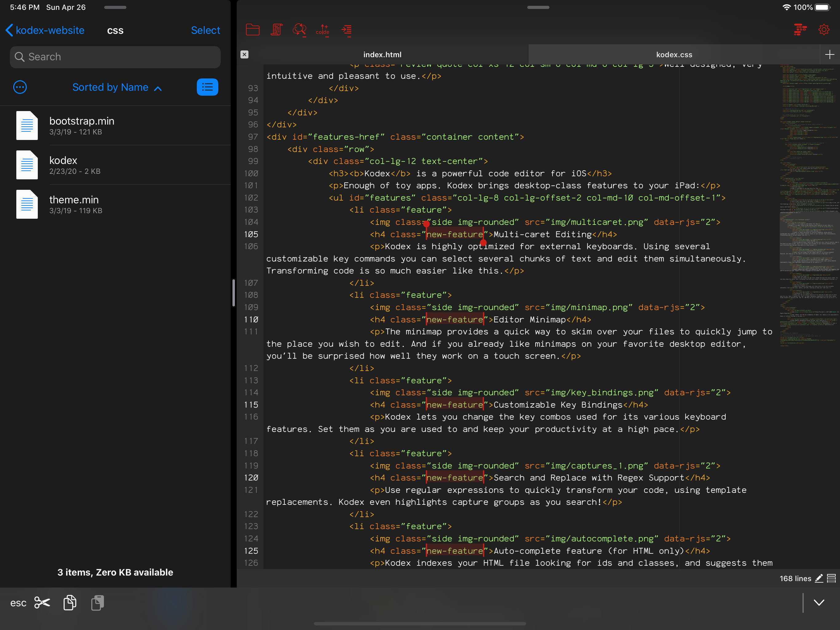Toggle the minimap icon in toolbar
This screenshot has height=630, width=840.
pyautogui.click(x=800, y=30)
